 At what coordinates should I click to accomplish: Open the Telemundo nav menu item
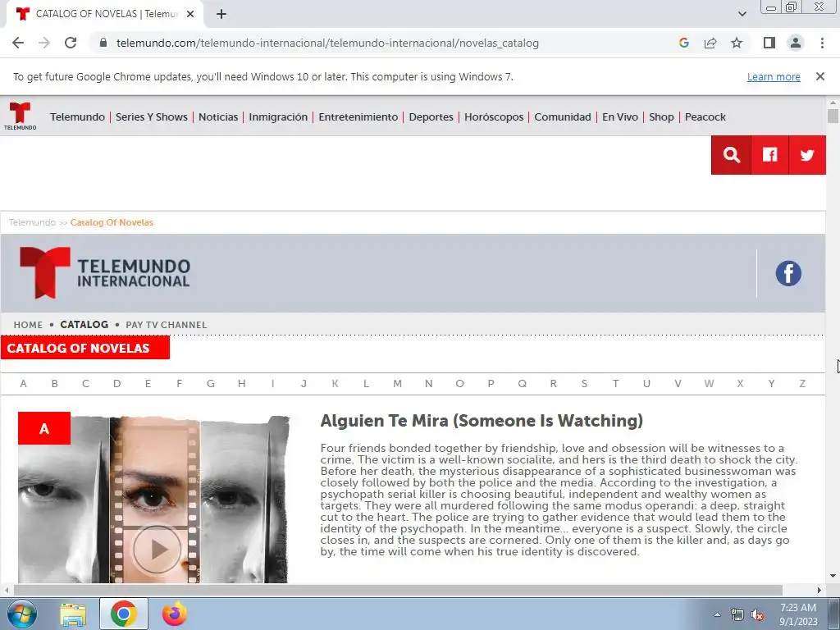(x=77, y=116)
